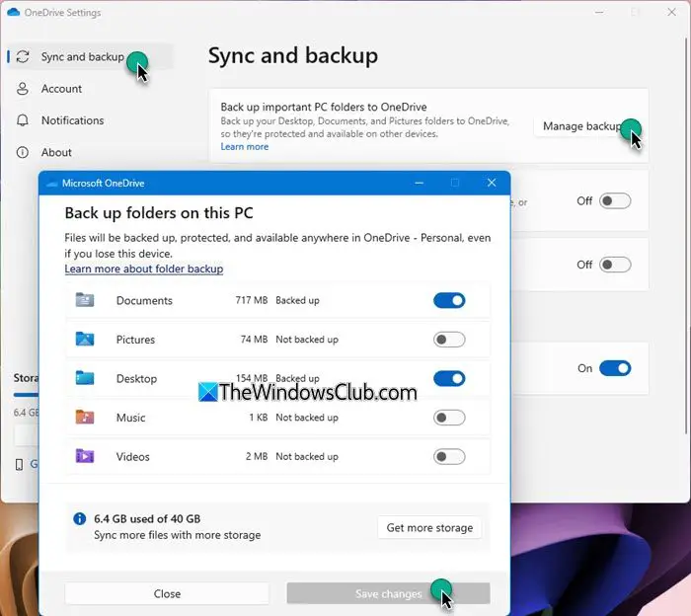Click the OneDrive cloud icon in settings title bar

pyautogui.click(x=13, y=12)
